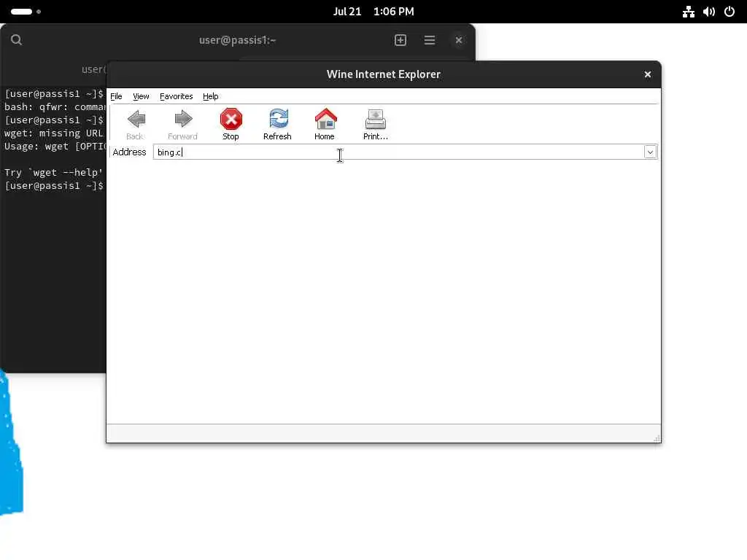This screenshot has height=560, width=747.
Task: Click the terminal title 'user@passis1:~'
Action: coord(237,40)
